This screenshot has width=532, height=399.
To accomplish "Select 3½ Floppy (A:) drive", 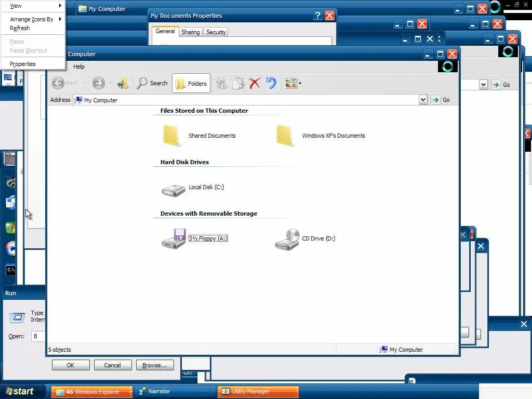I will click(x=195, y=238).
